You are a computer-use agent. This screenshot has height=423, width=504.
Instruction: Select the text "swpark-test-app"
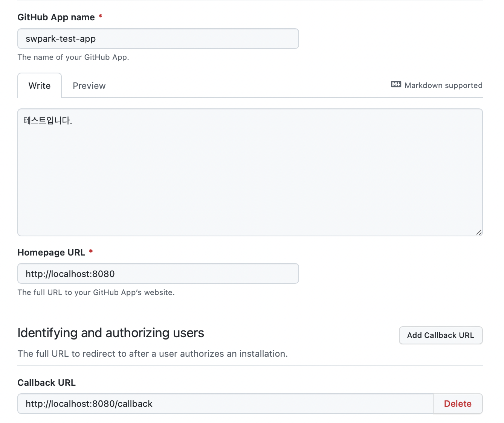pyautogui.click(x=61, y=38)
